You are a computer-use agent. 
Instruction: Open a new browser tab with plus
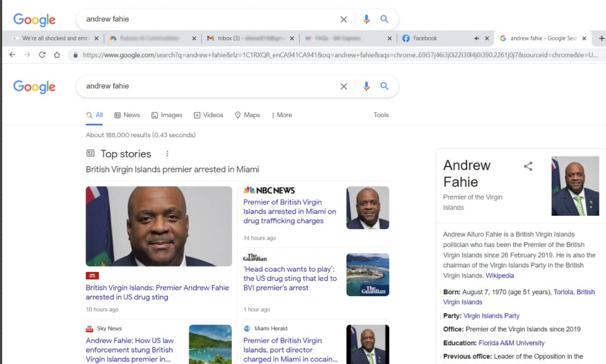(601, 38)
